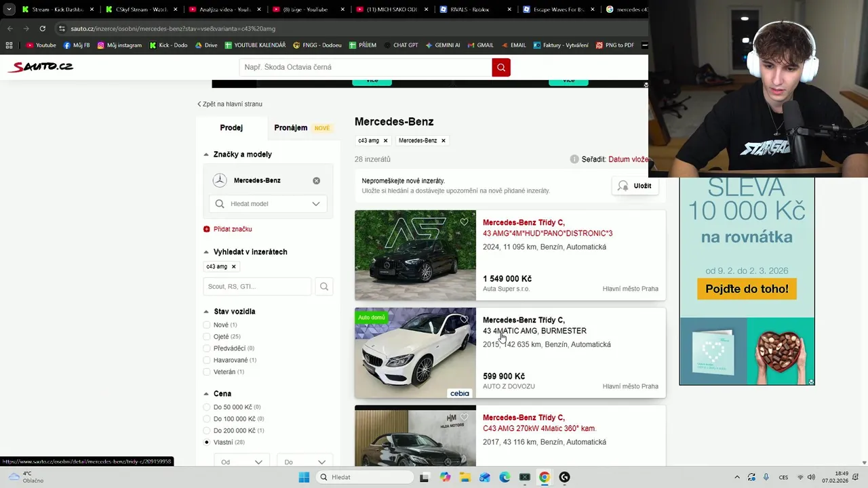The width and height of the screenshot is (868, 488).
Task: Open the Drive bookmark
Action: pos(206,45)
